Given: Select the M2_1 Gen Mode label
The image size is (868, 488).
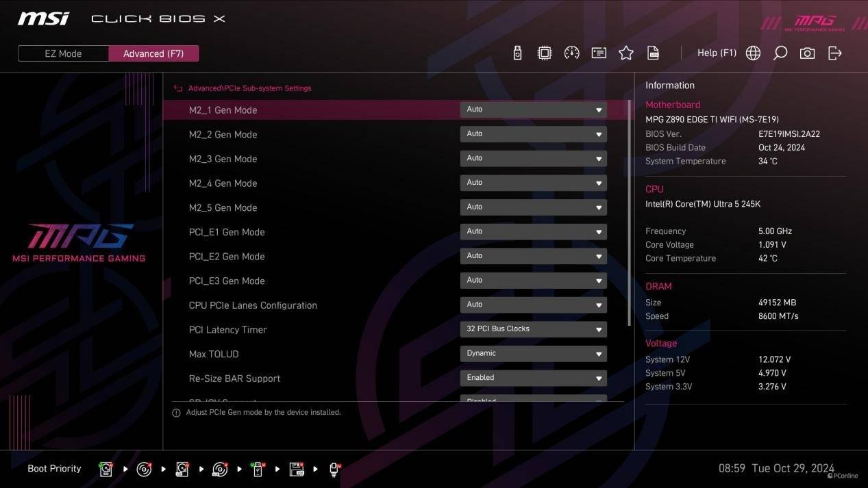Looking at the screenshot, I should (223, 110).
